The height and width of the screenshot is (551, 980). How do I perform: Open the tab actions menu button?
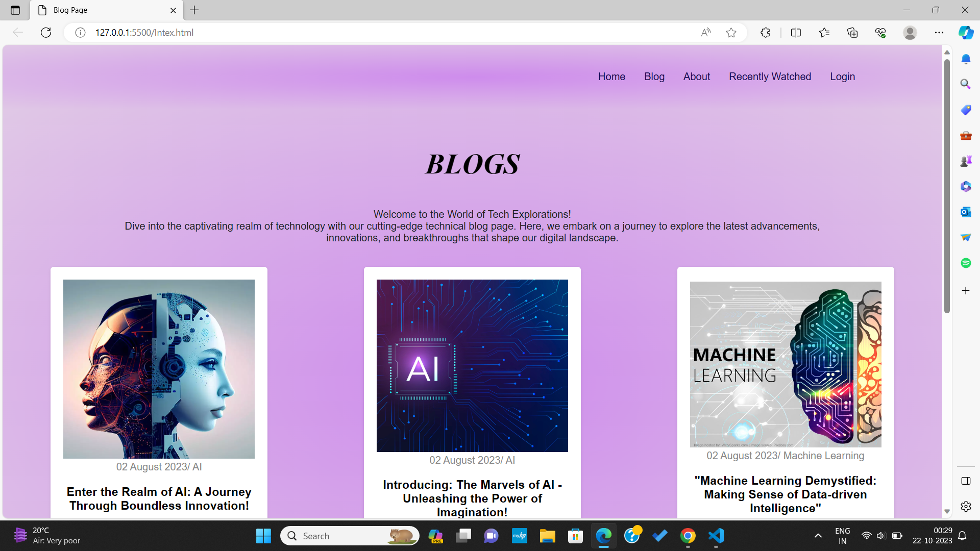click(15, 10)
